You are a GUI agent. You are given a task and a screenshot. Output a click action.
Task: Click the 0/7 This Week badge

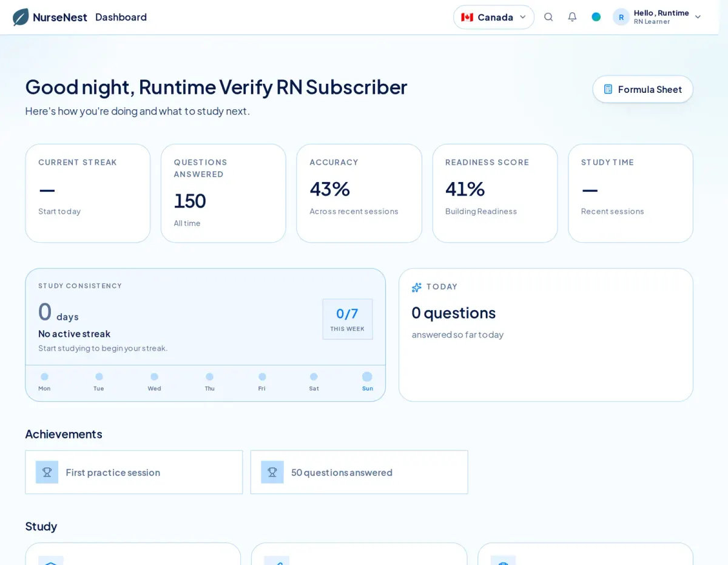click(348, 319)
